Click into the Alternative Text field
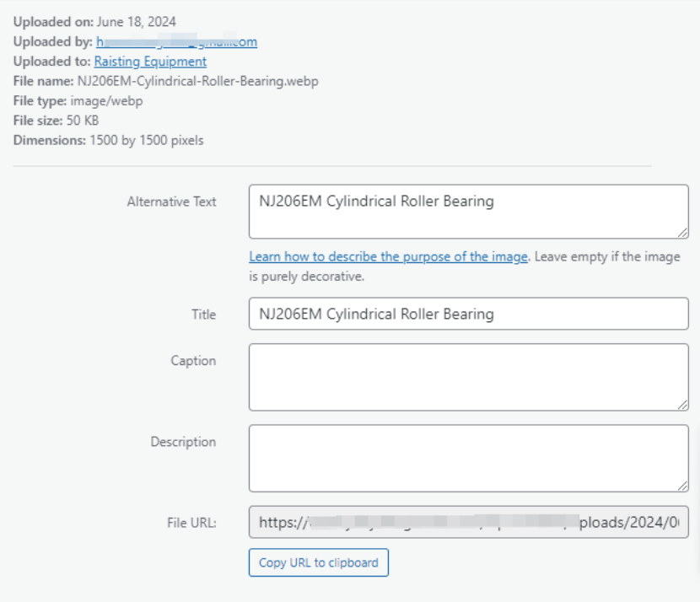 468,212
